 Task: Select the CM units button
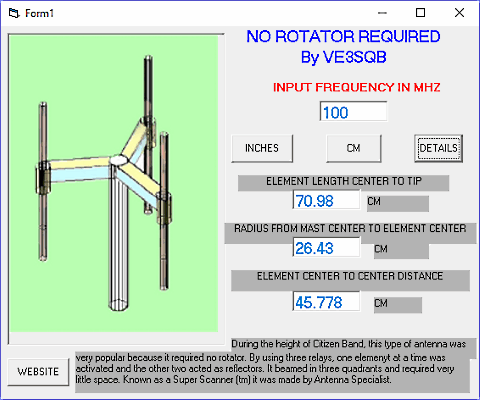tap(353, 148)
